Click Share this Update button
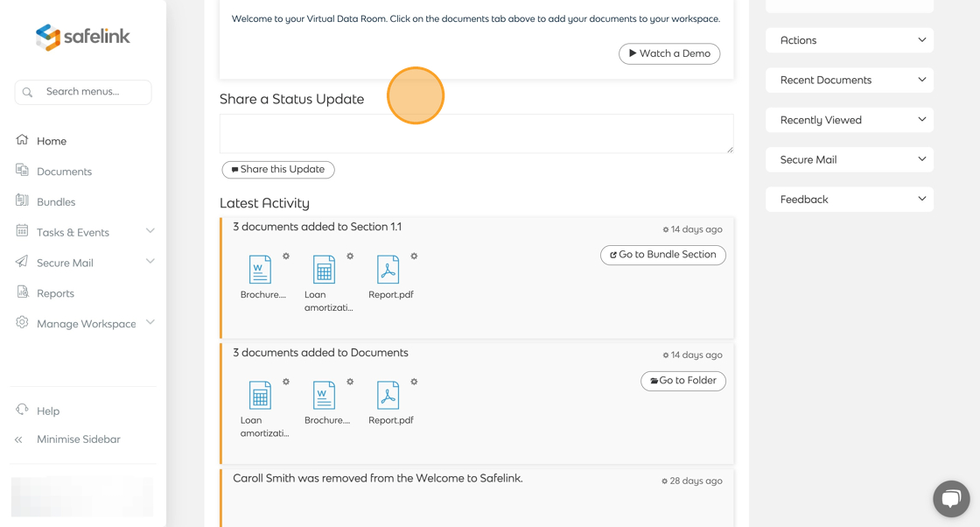The width and height of the screenshot is (980, 527). (x=278, y=170)
